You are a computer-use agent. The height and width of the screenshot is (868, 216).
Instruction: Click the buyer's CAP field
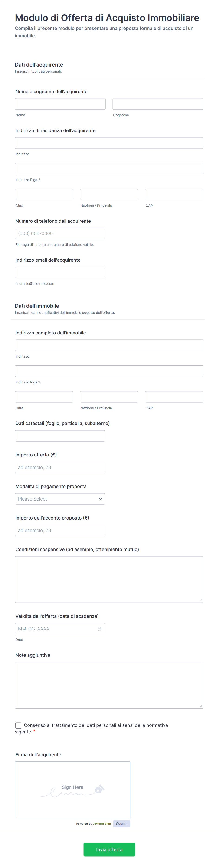pyautogui.click(x=174, y=195)
